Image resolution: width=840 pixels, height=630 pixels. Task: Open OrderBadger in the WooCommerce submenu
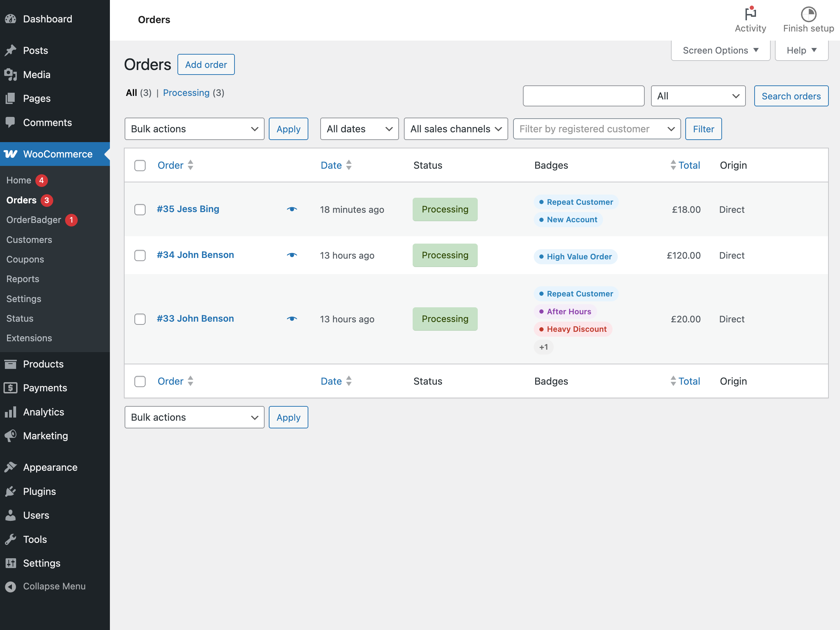(34, 220)
